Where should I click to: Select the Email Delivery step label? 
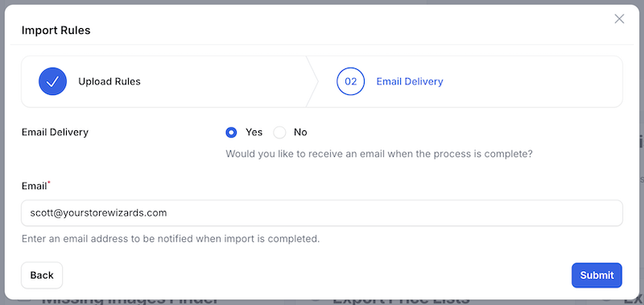pos(410,81)
